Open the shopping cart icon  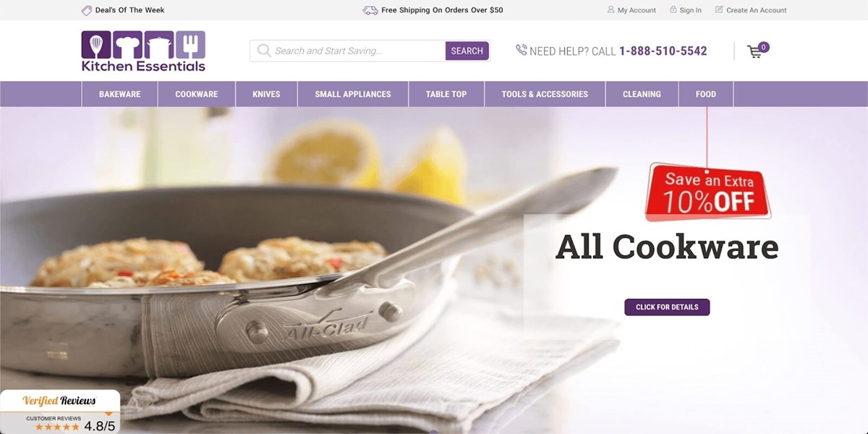click(755, 52)
